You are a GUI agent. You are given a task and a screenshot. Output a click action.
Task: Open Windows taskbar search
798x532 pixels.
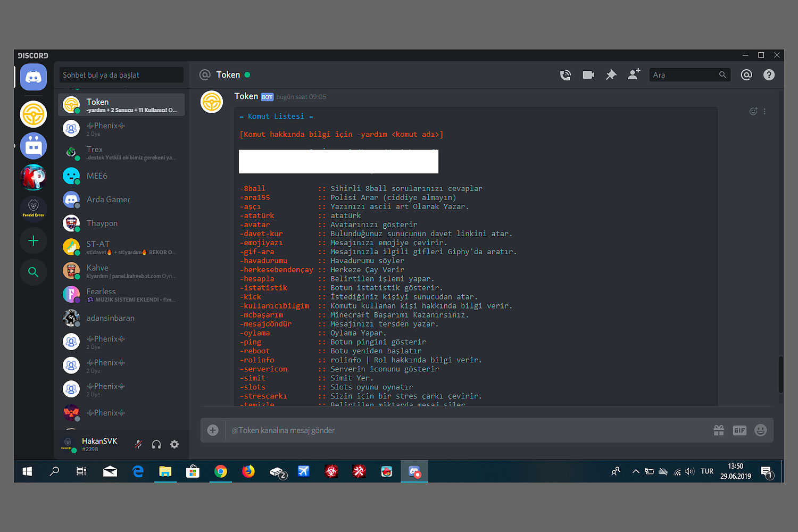54,471
